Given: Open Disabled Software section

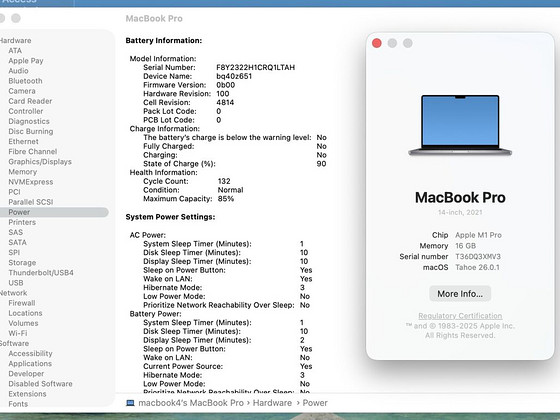Looking at the screenshot, I should 40,384.
